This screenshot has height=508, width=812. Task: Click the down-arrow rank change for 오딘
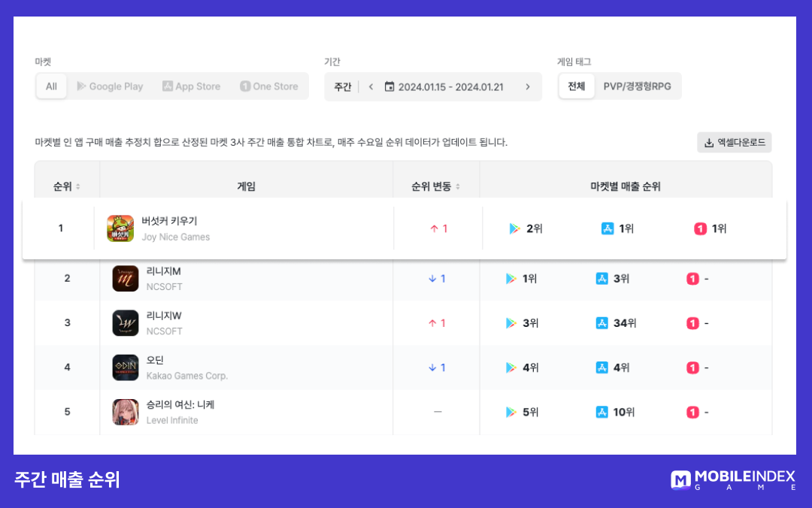click(x=437, y=367)
